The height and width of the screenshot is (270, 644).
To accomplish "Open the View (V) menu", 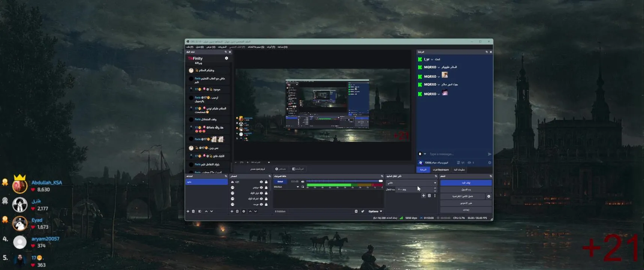I will [211, 47].
